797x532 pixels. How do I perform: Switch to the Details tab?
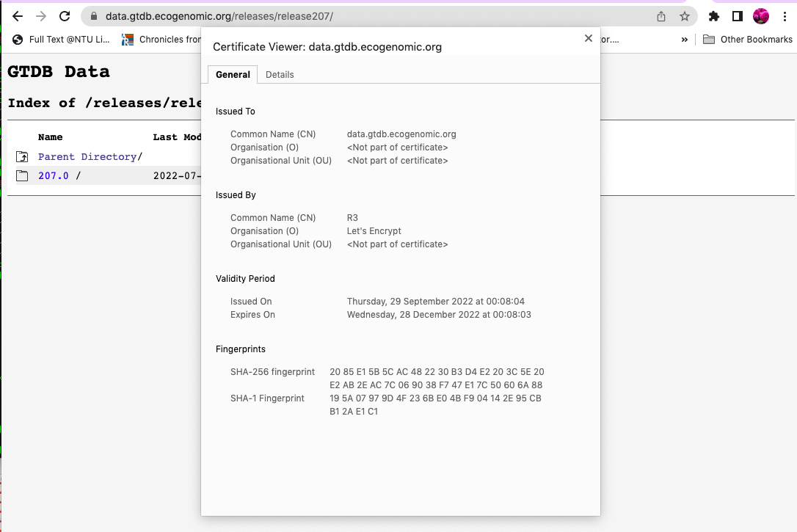pos(280,74)
